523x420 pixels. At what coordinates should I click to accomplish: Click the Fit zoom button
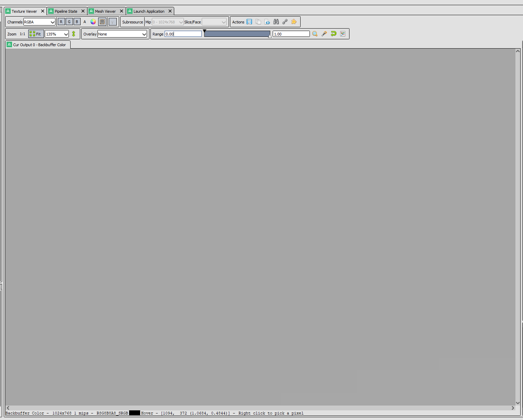35,34
